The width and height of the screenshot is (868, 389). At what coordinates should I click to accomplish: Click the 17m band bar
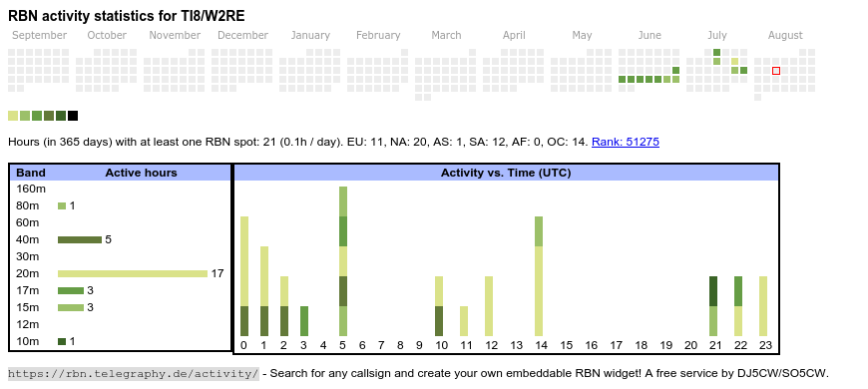click(71, 290)
